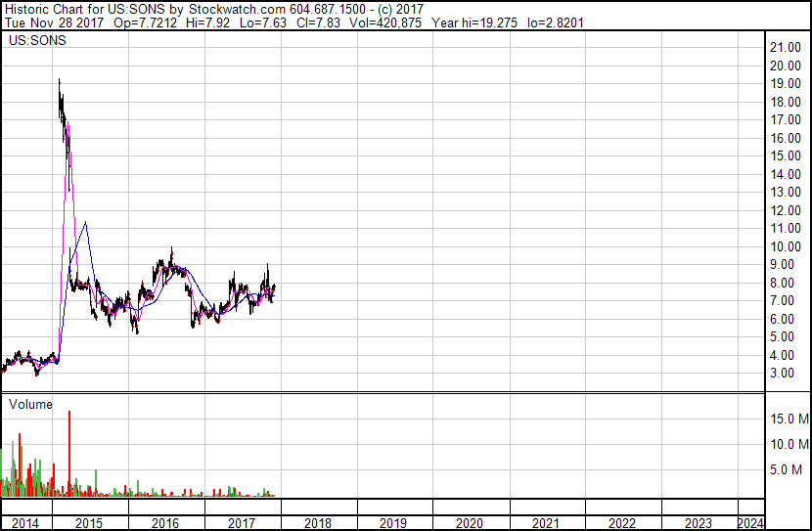Viewport: 812px width, 531px height.
Task: Click the 3.00 price axis label
Action: (x=782, y=374)
